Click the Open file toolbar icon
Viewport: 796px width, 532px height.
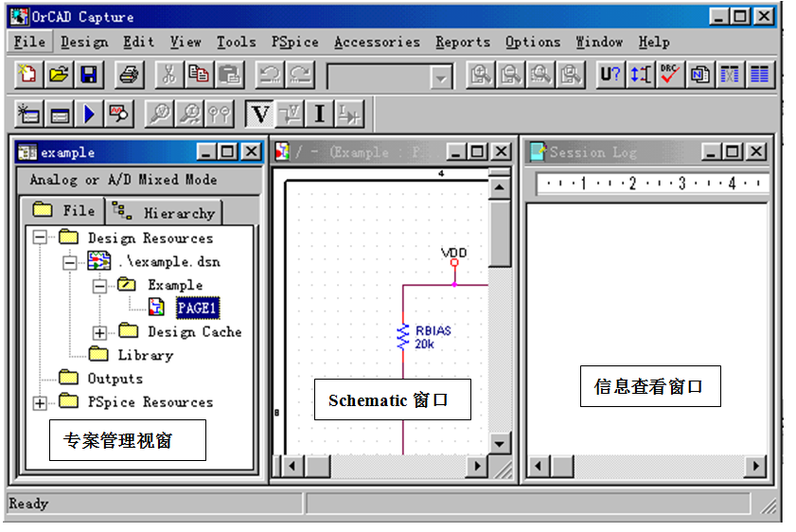[59, 75]
